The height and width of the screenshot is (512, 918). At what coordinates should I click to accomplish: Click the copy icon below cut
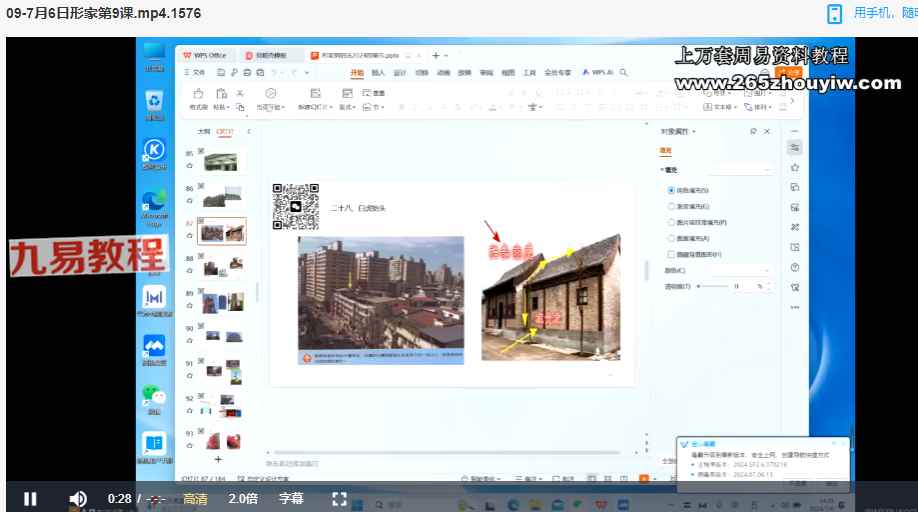coord(240,107)
